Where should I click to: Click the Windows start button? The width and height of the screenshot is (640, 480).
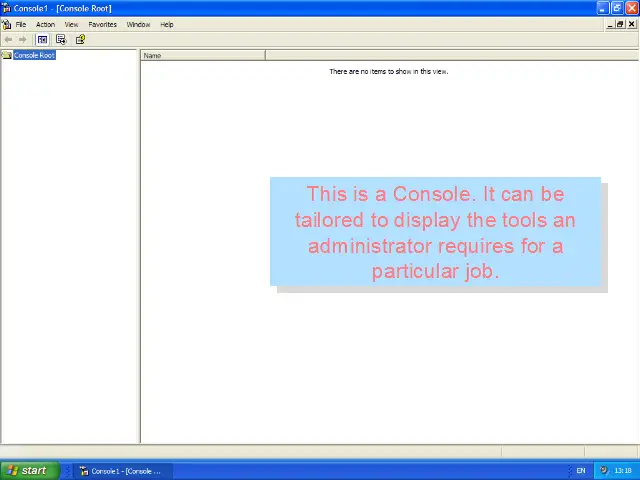[x=30, y=471]
